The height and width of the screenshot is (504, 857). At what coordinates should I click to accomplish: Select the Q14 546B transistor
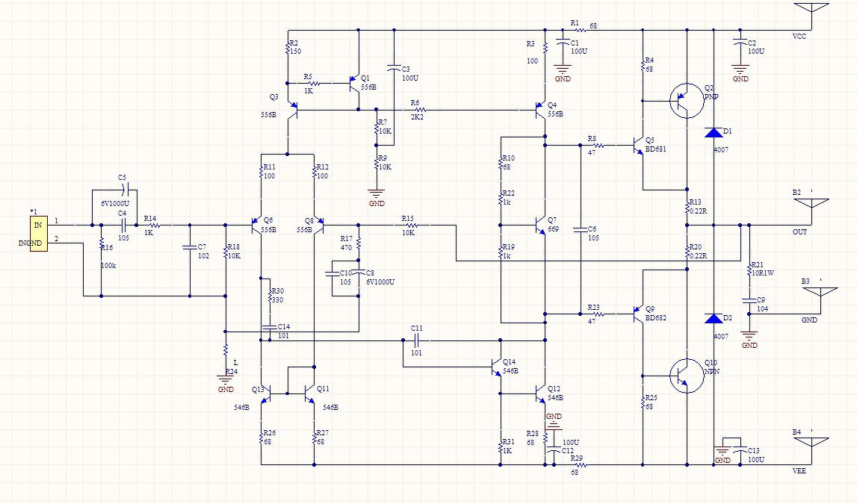(x=496, y=367)
